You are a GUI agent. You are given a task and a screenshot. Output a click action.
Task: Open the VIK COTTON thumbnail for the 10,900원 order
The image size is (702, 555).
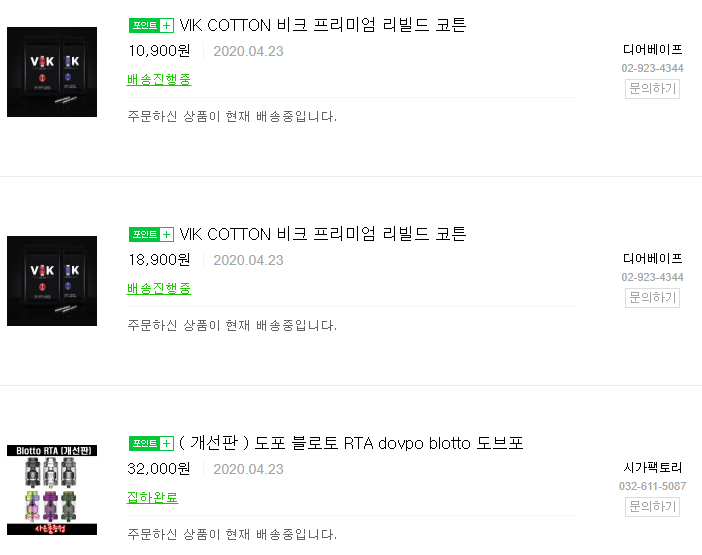[52, 72]
